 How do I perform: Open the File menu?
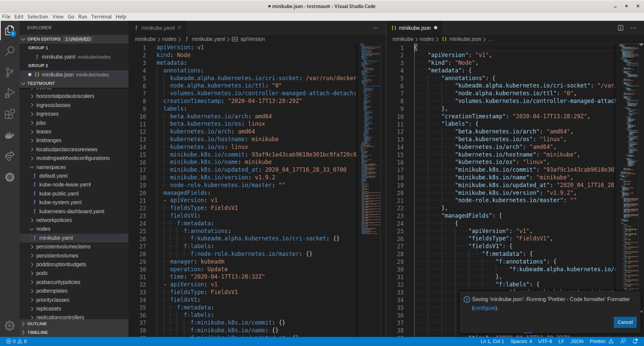6,16
